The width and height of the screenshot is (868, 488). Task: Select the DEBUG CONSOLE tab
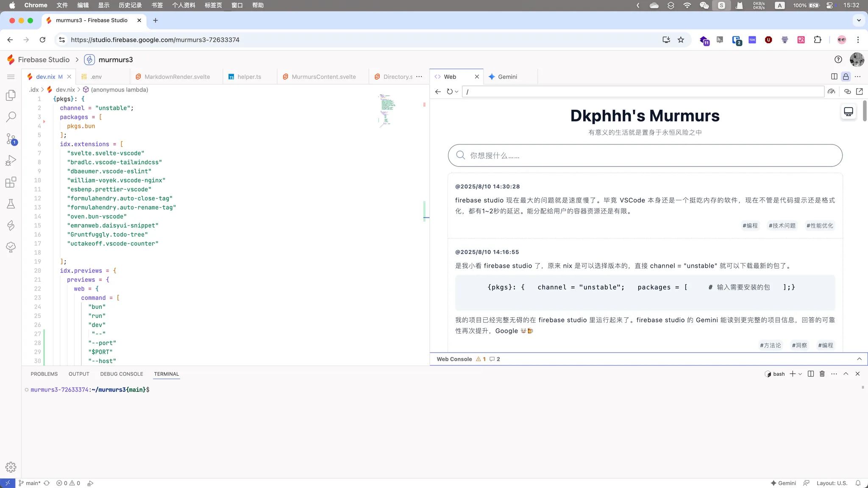(122, 374)
